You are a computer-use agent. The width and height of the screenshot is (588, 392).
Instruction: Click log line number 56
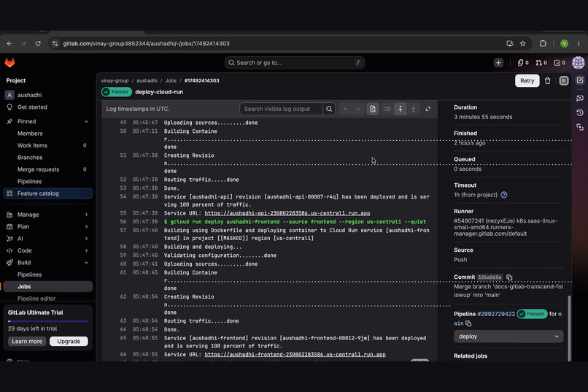click(x=123, y=222)
